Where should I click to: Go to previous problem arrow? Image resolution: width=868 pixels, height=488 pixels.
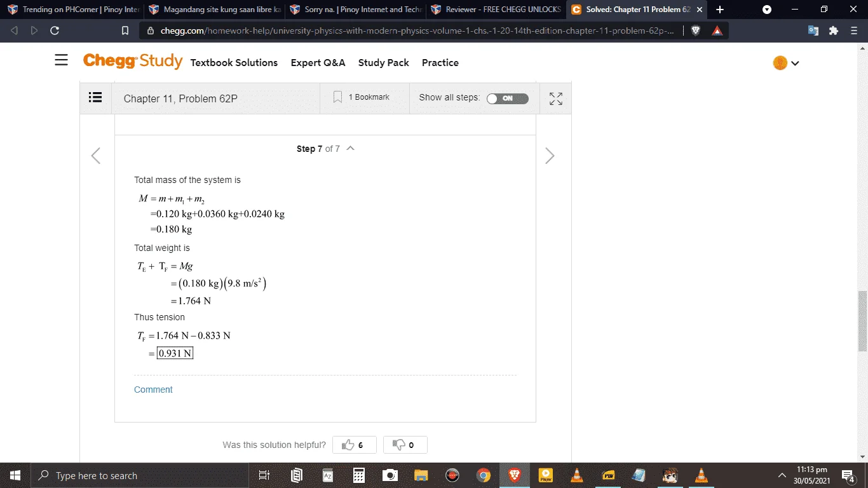[x=96, y=156]
